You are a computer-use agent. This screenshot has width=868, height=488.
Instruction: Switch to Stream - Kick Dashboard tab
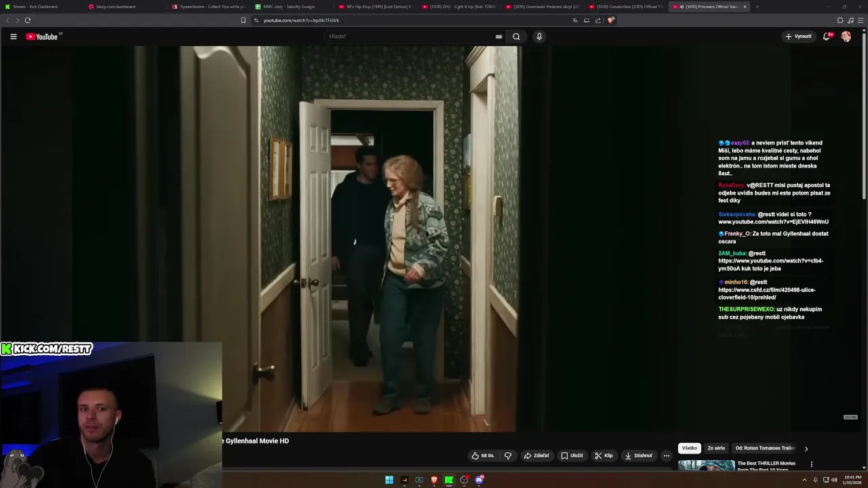point(41,7)
